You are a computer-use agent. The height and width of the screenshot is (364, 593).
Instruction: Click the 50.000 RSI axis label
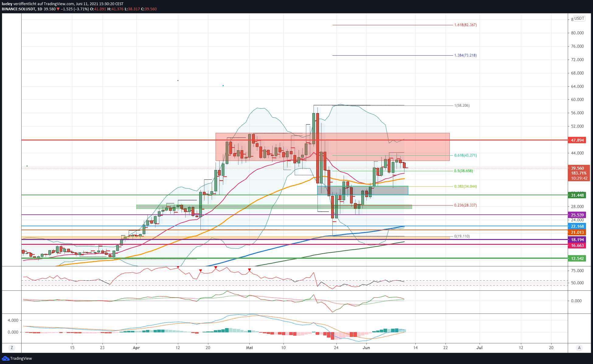click(x=577, y=283)
